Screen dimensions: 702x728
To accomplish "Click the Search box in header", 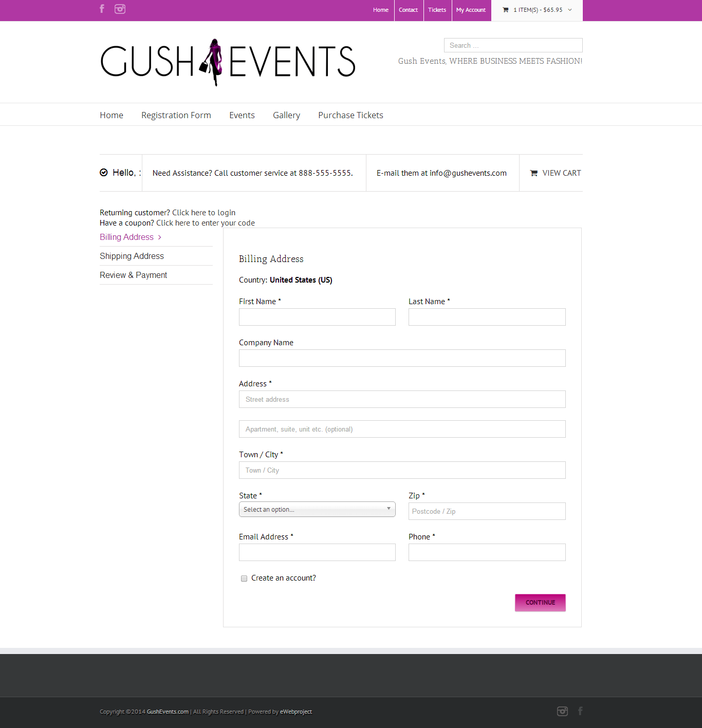I will [513, 45].
